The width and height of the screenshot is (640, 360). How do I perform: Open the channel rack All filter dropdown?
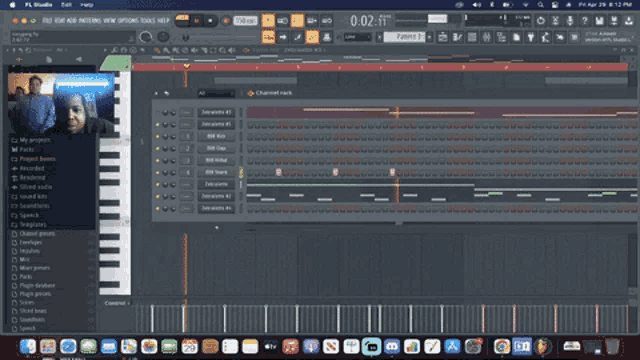coord(216,93)
